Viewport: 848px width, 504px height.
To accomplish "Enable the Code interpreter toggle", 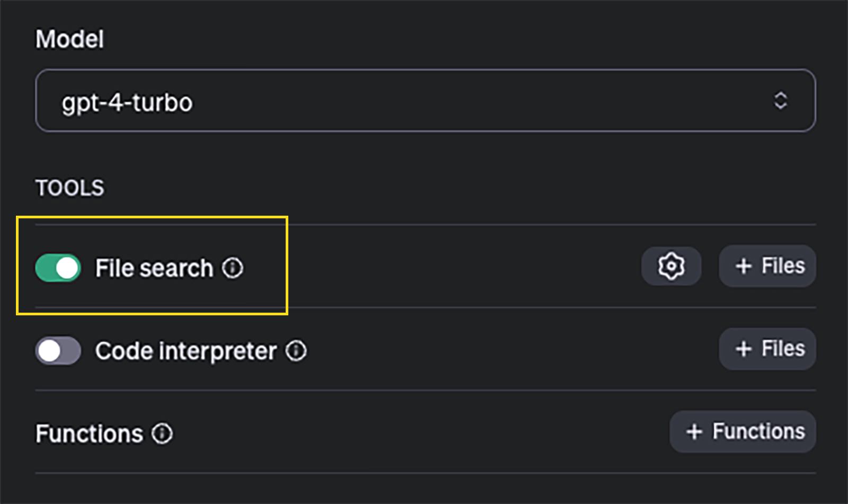I will tap(58, 350).
